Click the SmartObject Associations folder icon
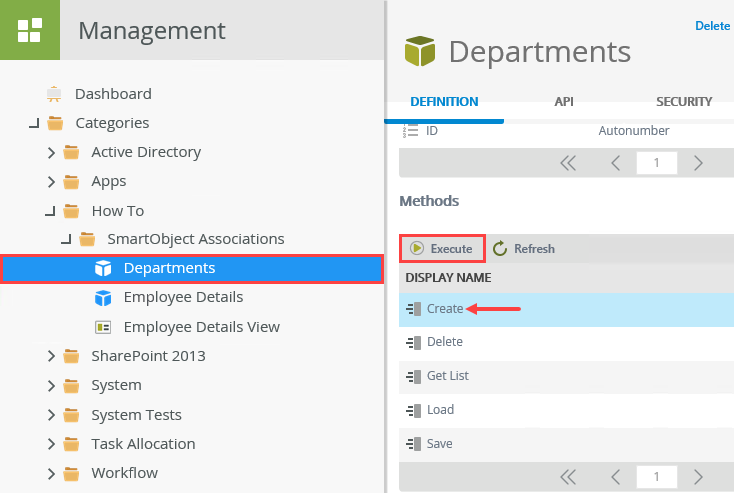The width and height of the screenshot is (734, 493). [x=87, y=239]
